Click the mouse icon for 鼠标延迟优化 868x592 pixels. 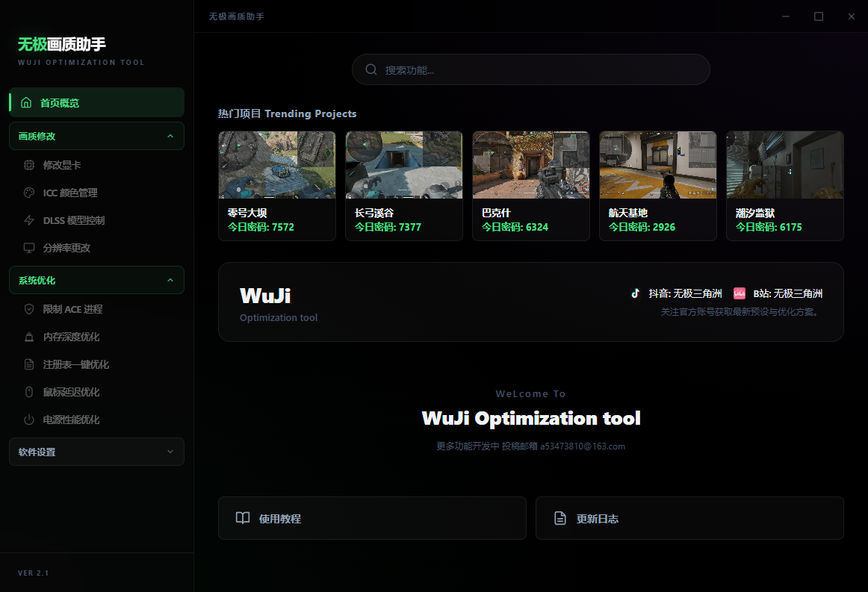tap(29, 392)
